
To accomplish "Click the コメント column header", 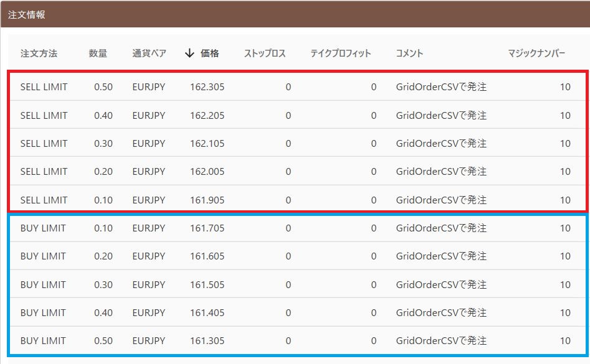I will [x=409, y=54].
